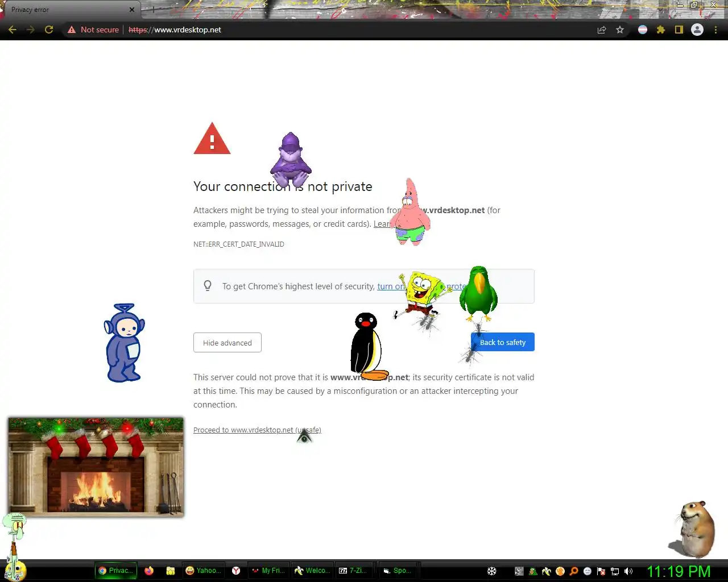Launch Firefox from the taskbar
Image resolution: width=728 pixels, height=582 pixels.
click(x=149, y=571)
